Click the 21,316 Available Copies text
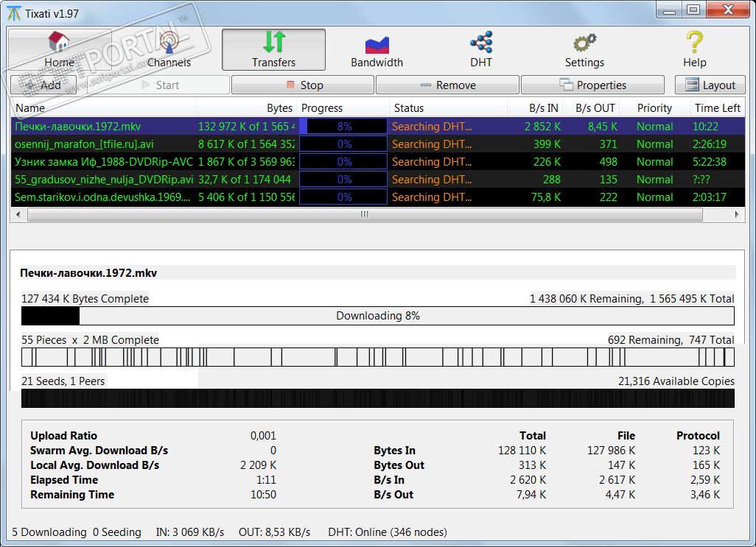The height and width of the screenshot is (547, 756). 676,381
